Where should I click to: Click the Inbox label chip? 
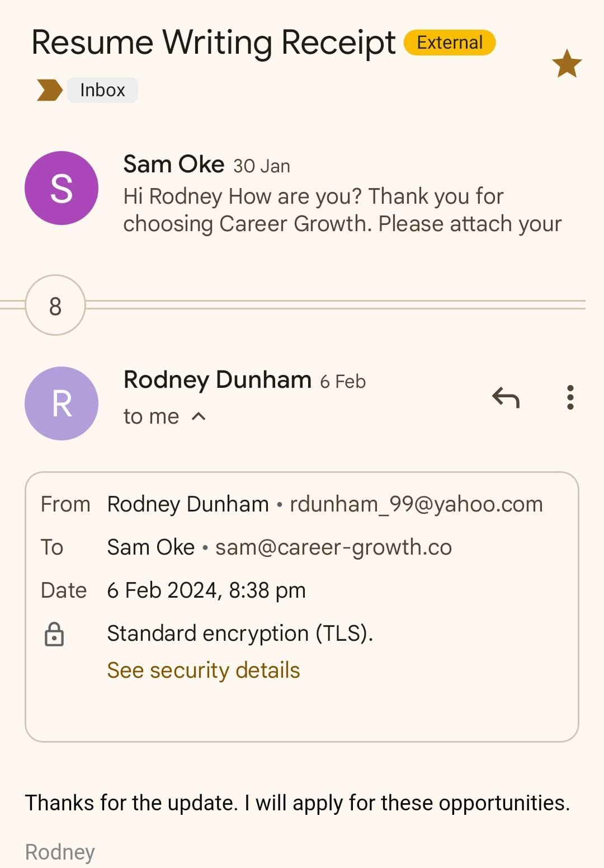tap(102, 90)
